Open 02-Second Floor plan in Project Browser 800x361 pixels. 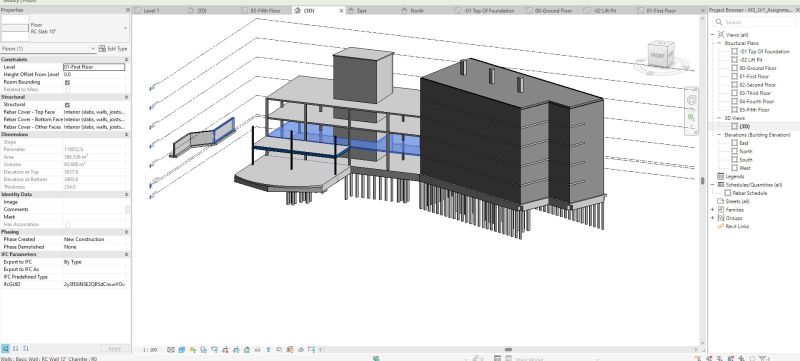[757, 85]
